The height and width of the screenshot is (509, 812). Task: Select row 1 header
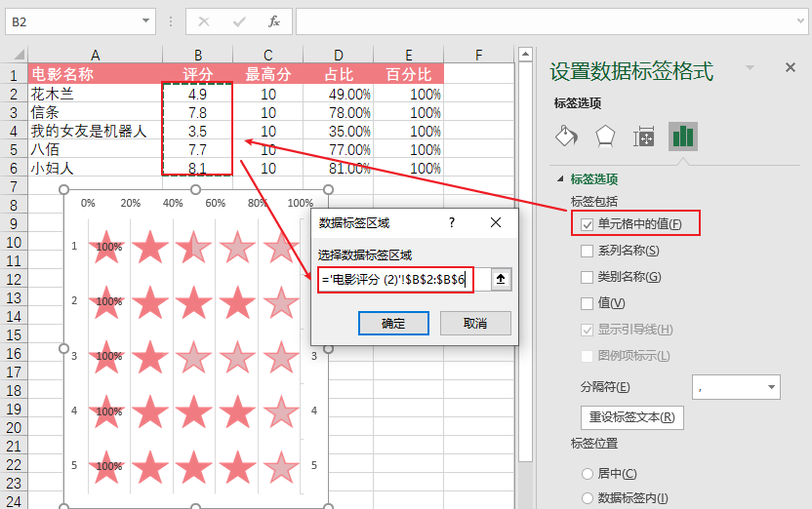[14, 75]
